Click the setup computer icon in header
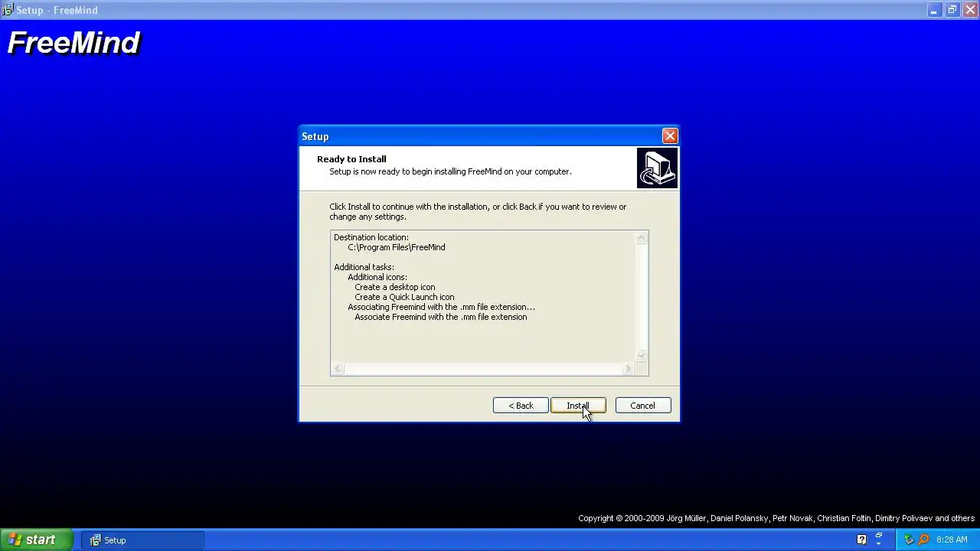The image size is (980, 551). pyautogui.click(x=657, y=168)
